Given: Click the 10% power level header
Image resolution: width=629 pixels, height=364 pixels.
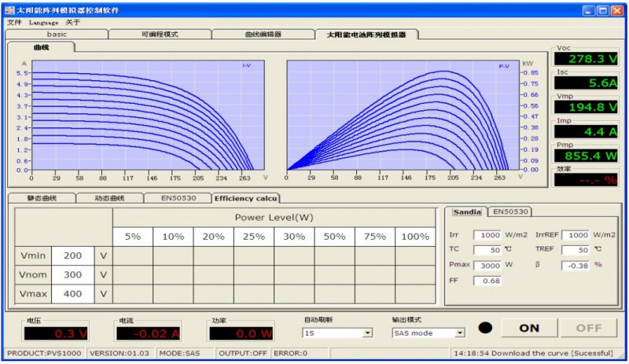Looking at the screenshot, I should tap(173, 237).
